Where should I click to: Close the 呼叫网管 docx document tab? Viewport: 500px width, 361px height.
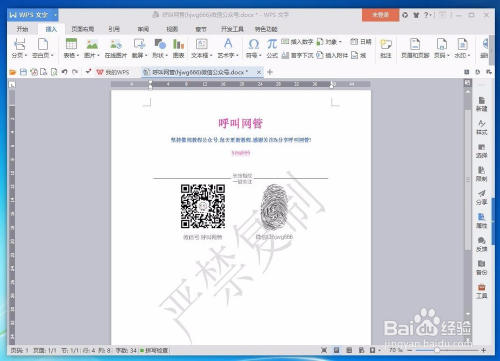click(x=259, y=72)
